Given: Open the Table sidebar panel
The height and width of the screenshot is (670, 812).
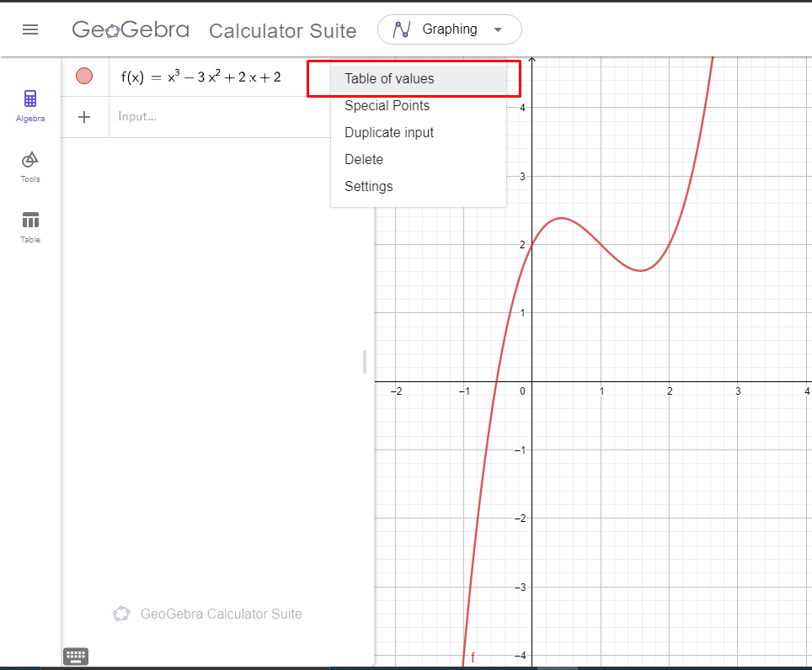Looking at the screenshot, I should click(x=29, y=226).
